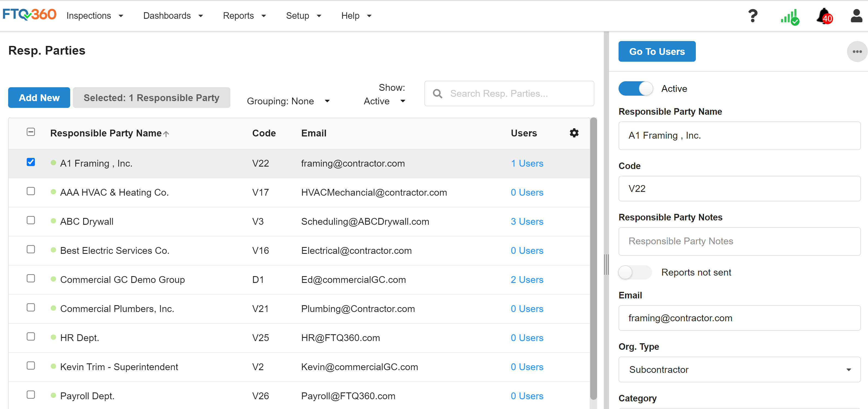Viewport: 868px width, 409px height.
Task: Enable the Reports not sent toggle
Action: click(635, 272)
